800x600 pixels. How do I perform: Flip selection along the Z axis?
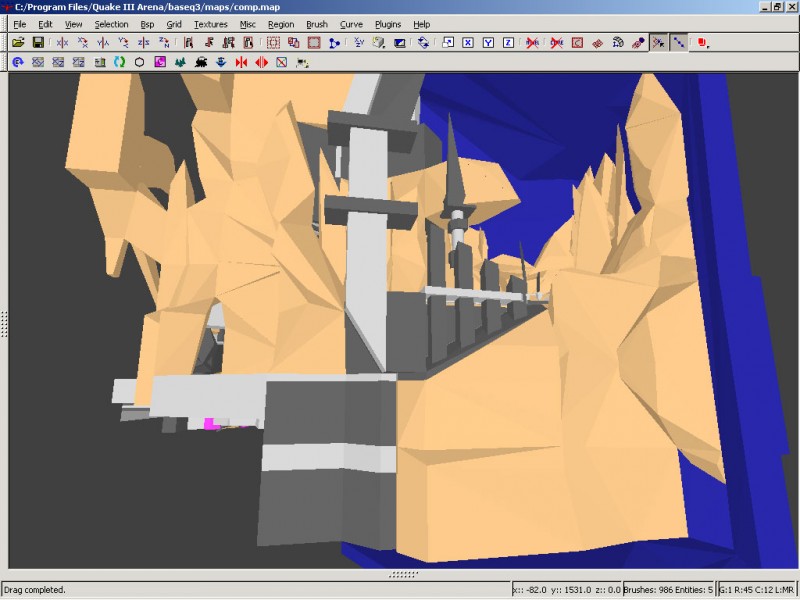point(143,43)
